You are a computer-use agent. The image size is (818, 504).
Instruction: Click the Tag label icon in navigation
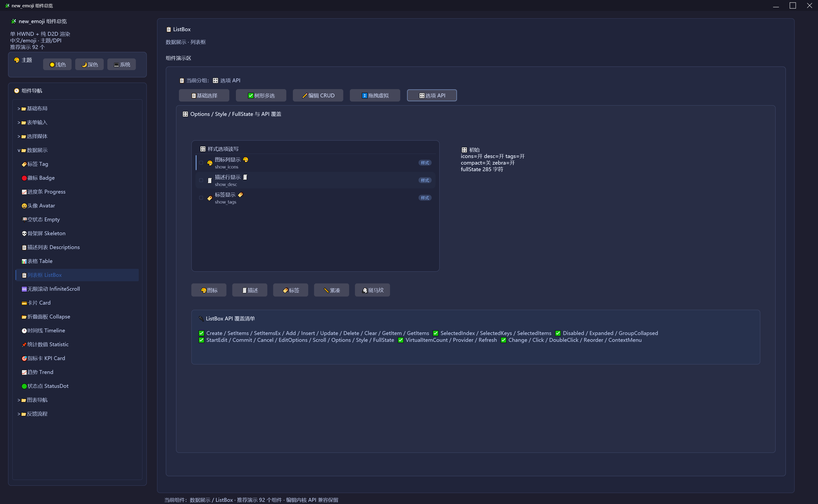click(24, 164)
